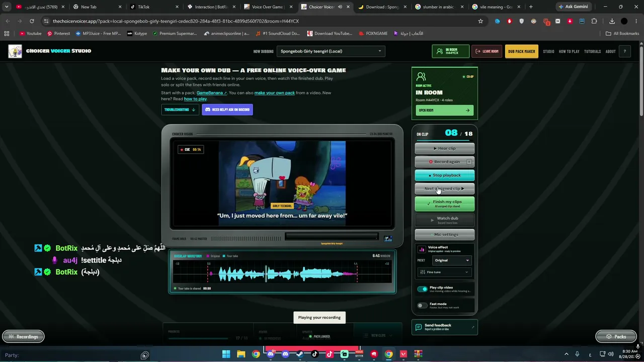The width and height of the screenshot is (644, 362).
Task: Open Steam from the taskbar
Action: [x=300, y=354]
